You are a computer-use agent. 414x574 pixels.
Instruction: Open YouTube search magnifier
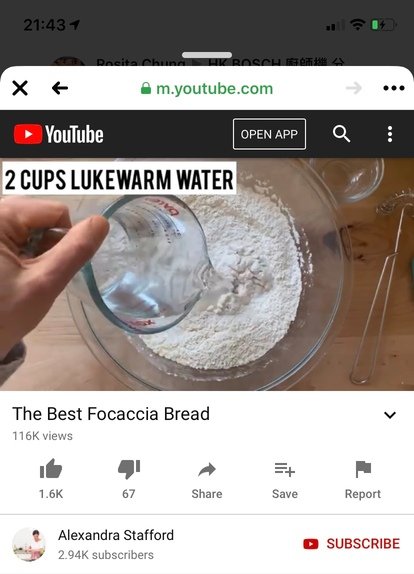pos(341,134)
